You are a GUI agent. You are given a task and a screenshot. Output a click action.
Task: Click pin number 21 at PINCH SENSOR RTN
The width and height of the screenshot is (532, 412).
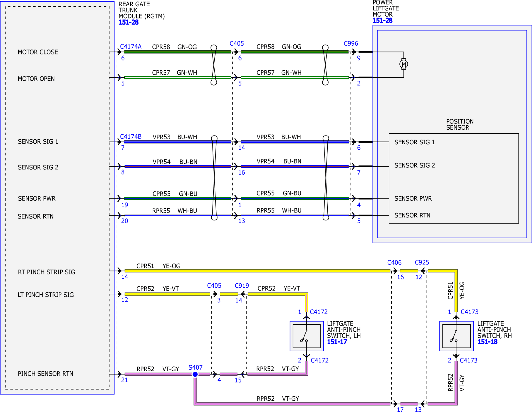pyautogui.click(x=124, y=380)
